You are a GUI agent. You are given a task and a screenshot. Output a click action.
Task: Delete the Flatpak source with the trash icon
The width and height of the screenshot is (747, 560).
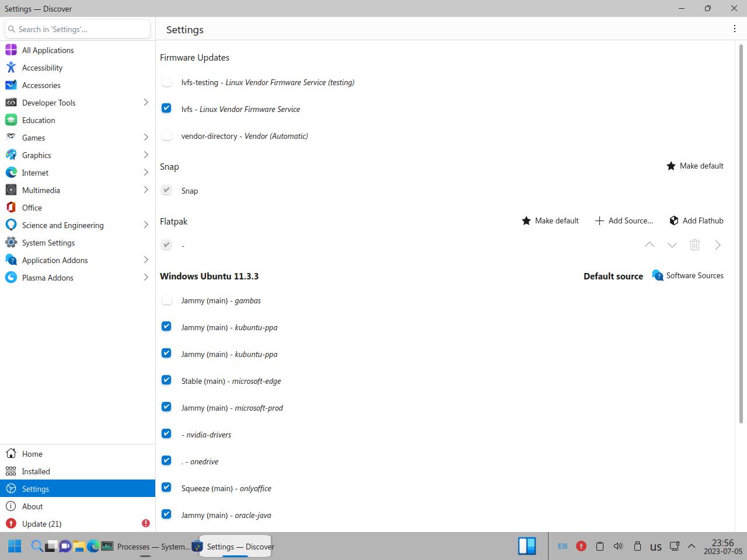coord(694,245)
